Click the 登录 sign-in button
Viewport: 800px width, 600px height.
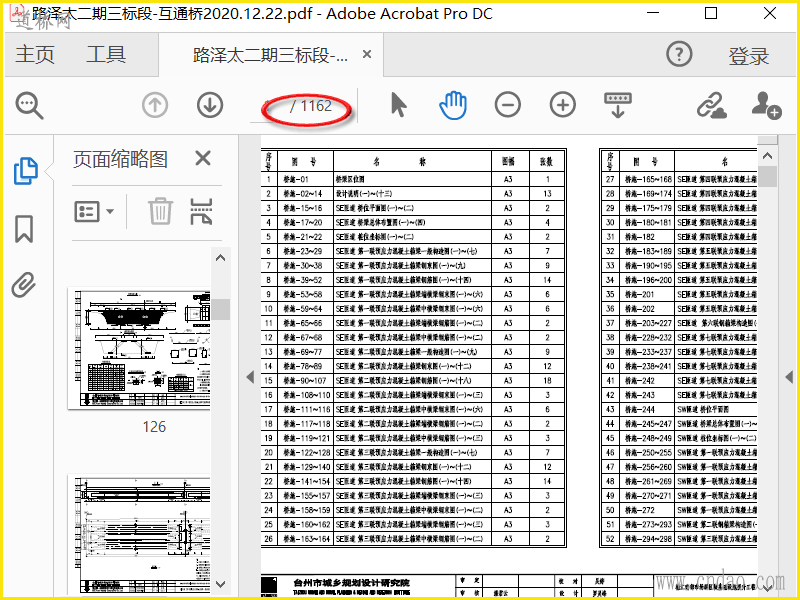pyautogui.click(x=748, y=56)
